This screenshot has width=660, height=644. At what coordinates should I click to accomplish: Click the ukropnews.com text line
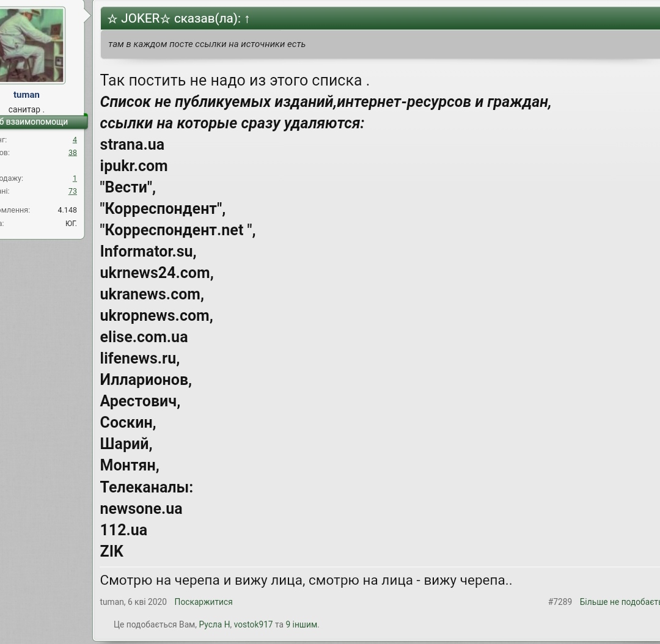[156, 316]
